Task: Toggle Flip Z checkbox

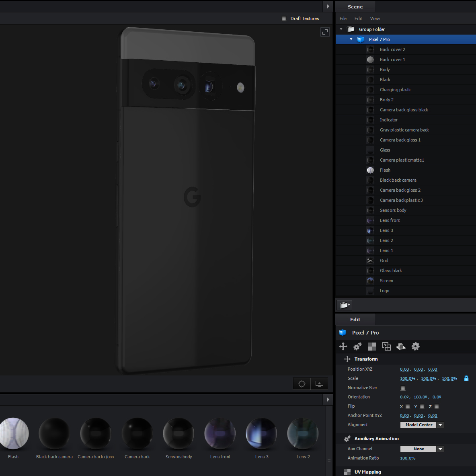Action: [437, 406]
